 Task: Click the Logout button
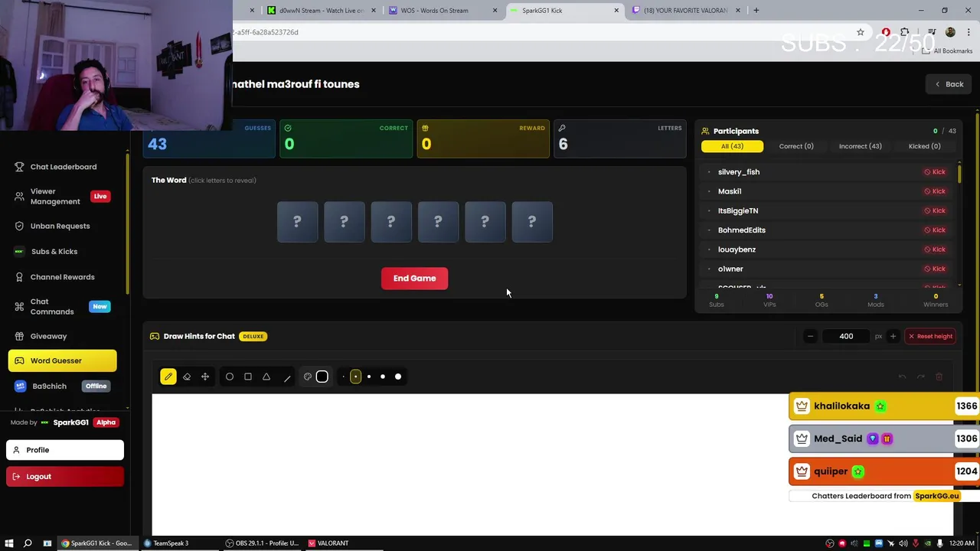pyautogui.click(x=65, y=476)
